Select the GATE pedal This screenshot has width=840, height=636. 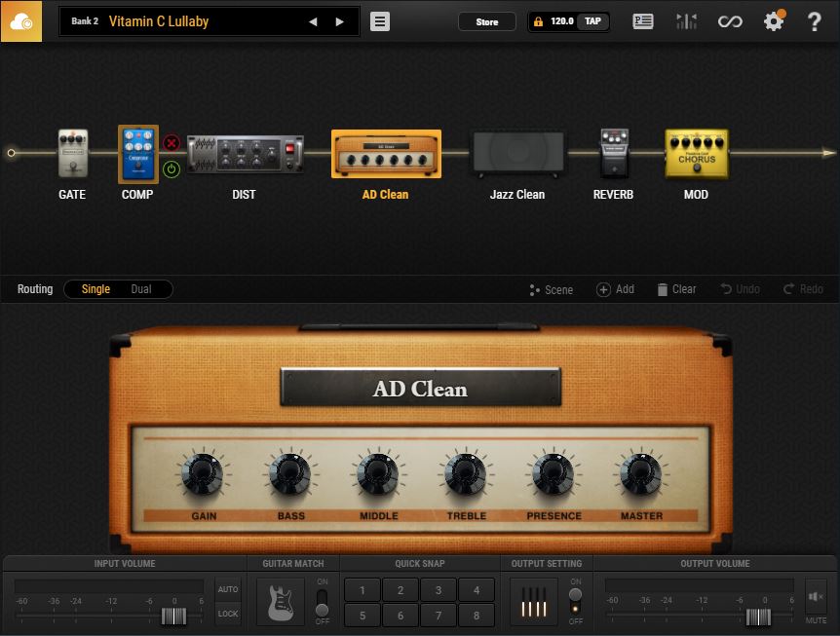point(73,153)
